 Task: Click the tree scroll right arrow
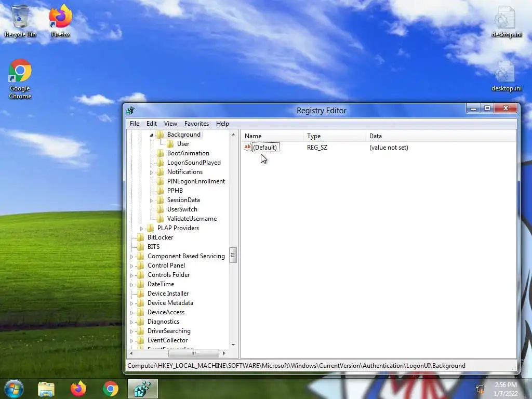click(x=224, y=353)
